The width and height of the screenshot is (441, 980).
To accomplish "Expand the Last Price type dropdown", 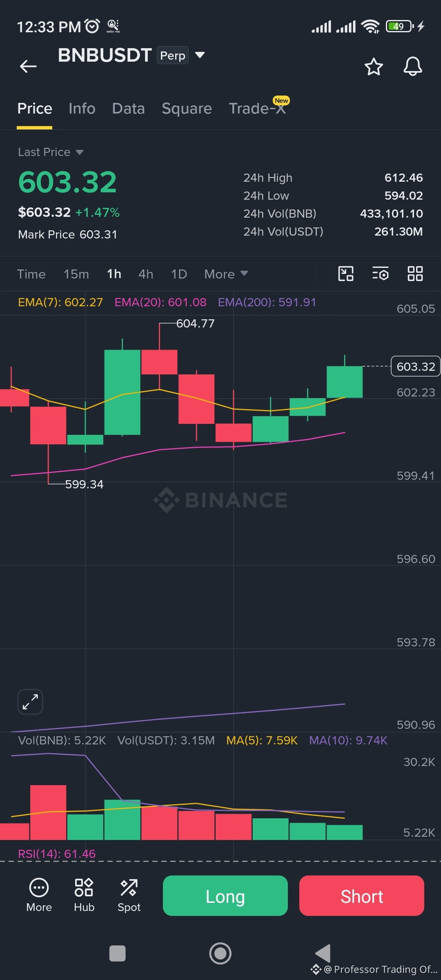I will 80,152.
